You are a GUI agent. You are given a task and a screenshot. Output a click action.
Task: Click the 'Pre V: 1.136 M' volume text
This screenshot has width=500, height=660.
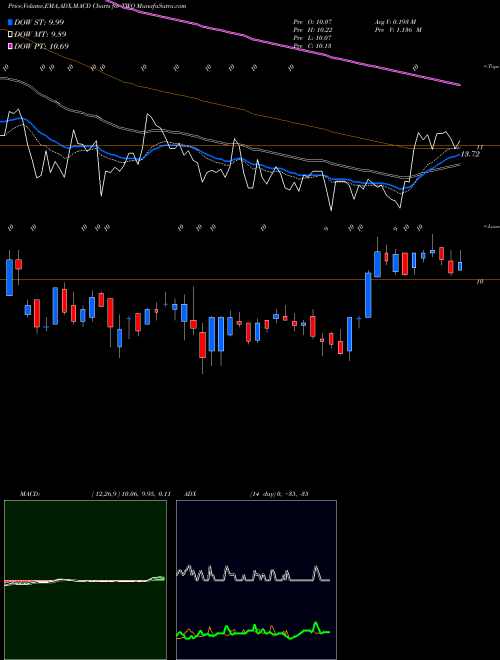click(397, 30)
